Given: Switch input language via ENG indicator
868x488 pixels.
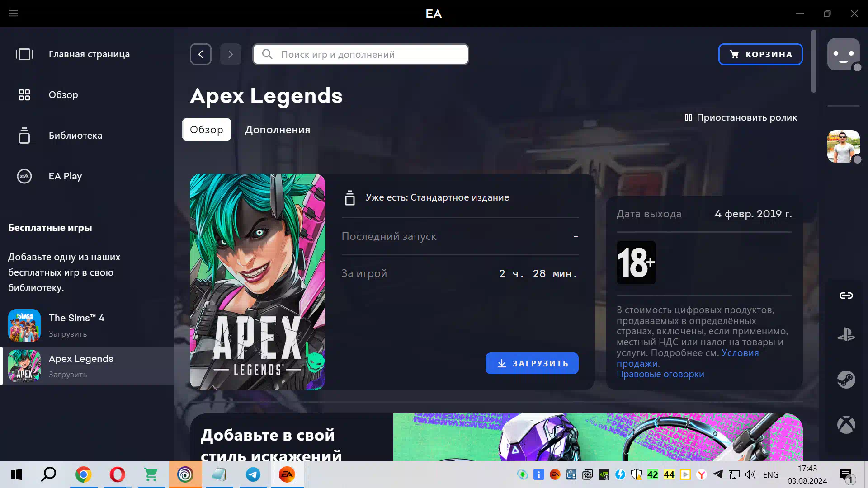Looking at the screenshot, I should pyautogui.click(x=771, y=474).
